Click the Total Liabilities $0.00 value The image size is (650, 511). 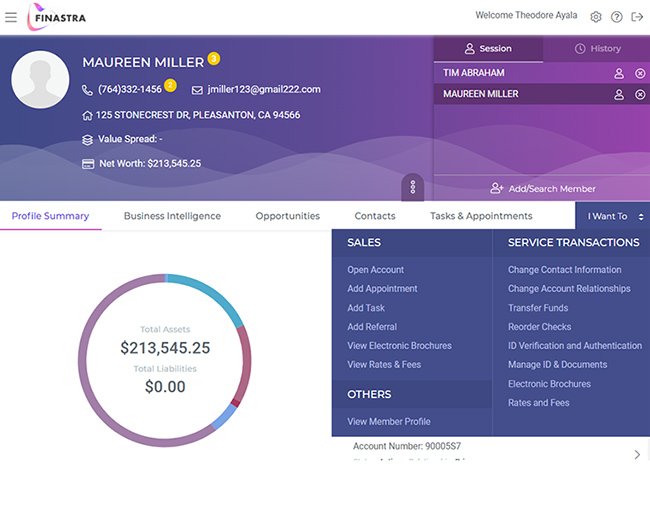point(165,387)
